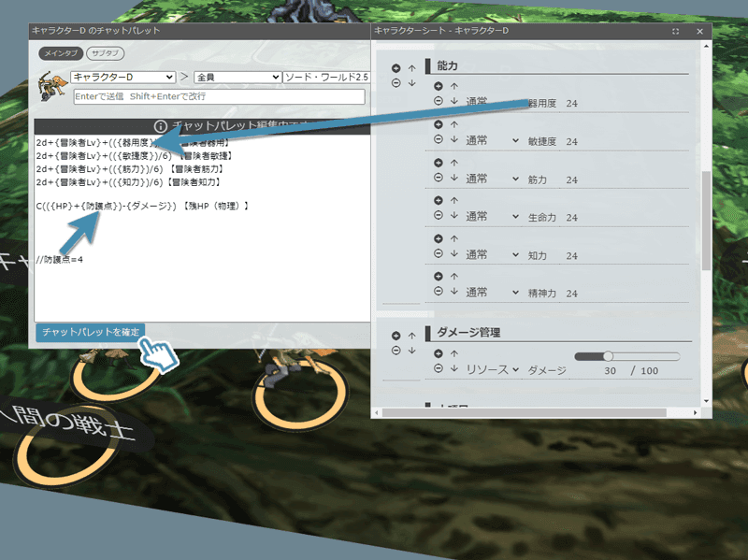Screen dimensions: 748x560
Task: Open リソース type dropdown for ダメージ
Action: (x=493, y=369)
